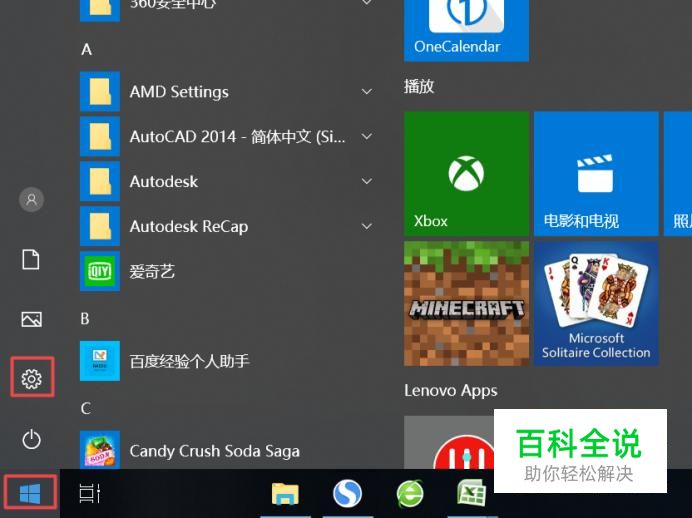Click the 360安全中心 folder icon

pyautogui.click(x=100, y=10)
